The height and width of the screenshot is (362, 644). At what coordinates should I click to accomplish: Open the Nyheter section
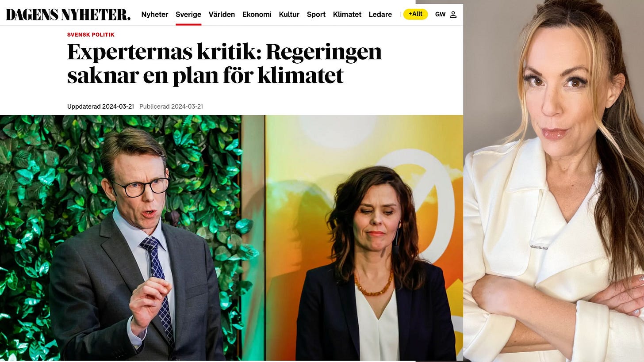coord(155,15)
